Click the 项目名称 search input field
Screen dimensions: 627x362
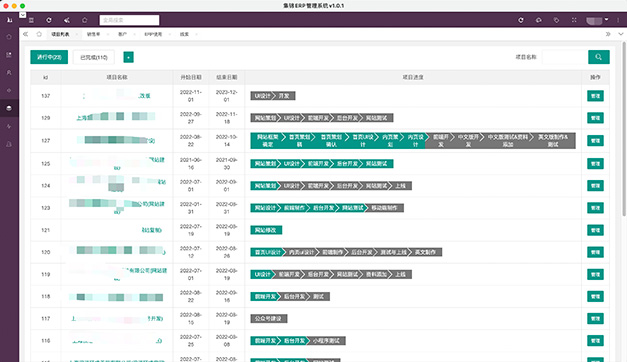tap(564, 57)
